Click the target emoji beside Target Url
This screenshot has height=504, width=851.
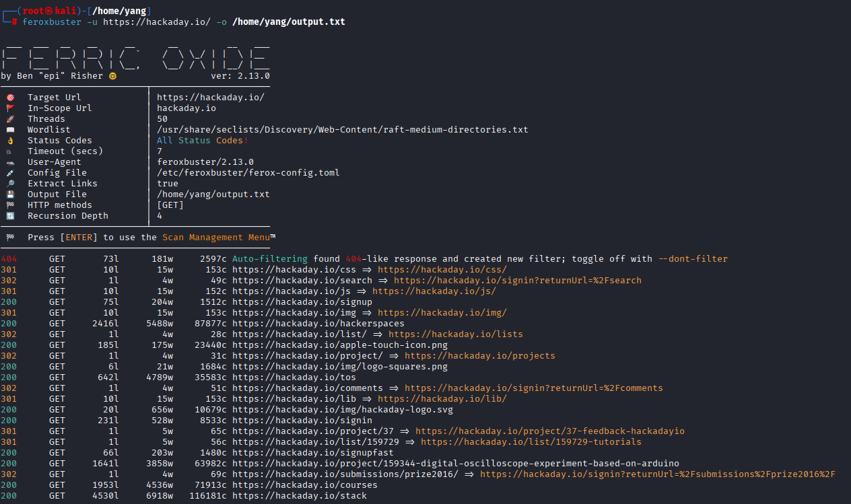click(10, 98)
